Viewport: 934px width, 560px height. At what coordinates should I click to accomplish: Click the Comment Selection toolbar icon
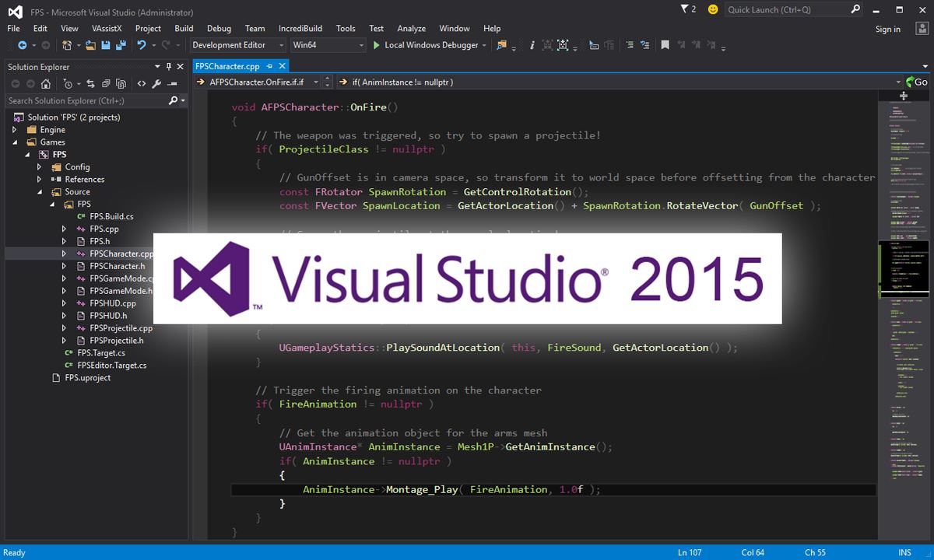[630, 46]
